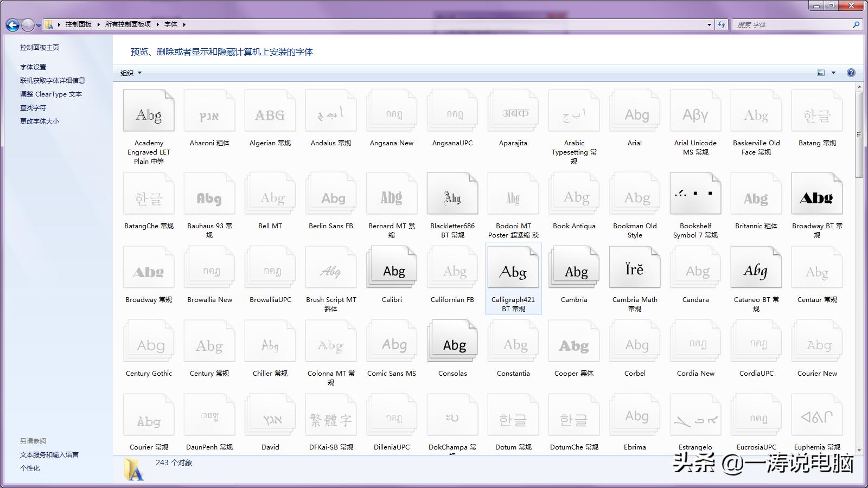Expand the address bar history dropdown
Image resolution: width=868 pixels, height=488 pixels.
pyautogui.click(x=709, y=24)
